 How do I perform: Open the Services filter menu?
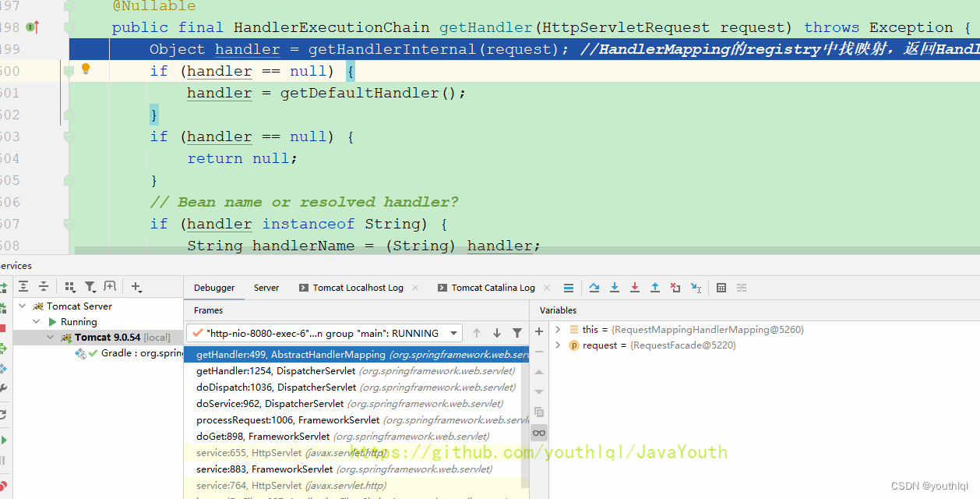click(x=90, y=287)
